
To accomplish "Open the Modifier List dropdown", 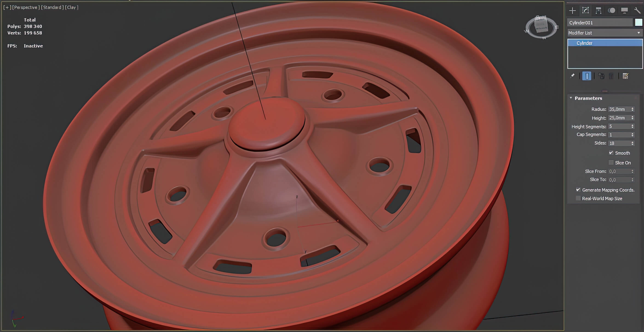I will point(604,33).
